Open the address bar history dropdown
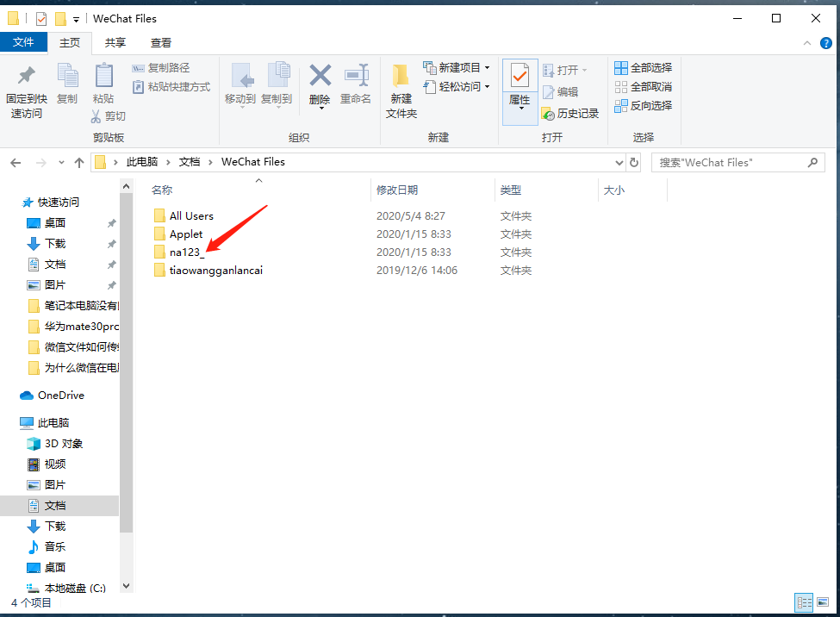Screen dimensions: 840x617 click(618, 162)
